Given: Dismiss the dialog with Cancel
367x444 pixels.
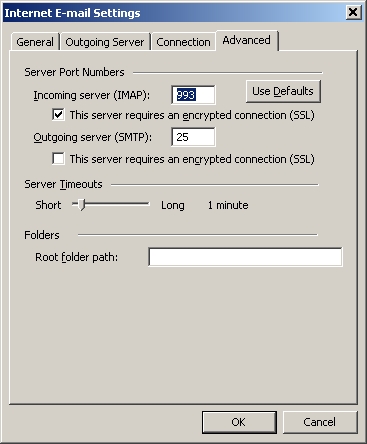Looking at the screenshot, I should [x=320, y=422].
